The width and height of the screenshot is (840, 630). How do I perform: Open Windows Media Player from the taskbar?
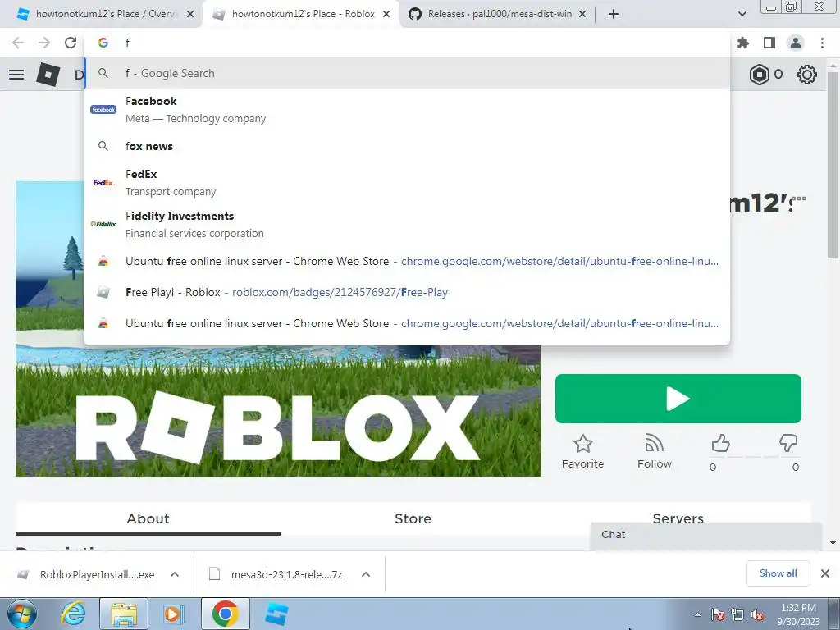(x=173, y=614)
